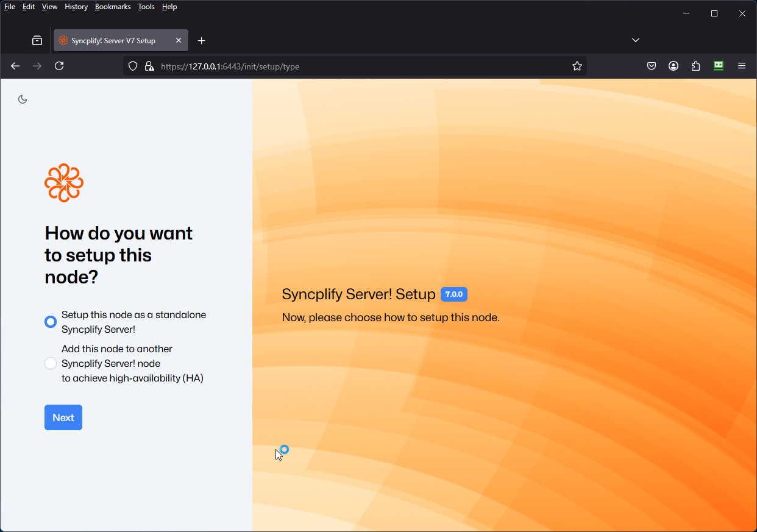This screenshot has width=757, height=532.
Task: Open the Firefox application hamburger menu
Action: (742, 66)
